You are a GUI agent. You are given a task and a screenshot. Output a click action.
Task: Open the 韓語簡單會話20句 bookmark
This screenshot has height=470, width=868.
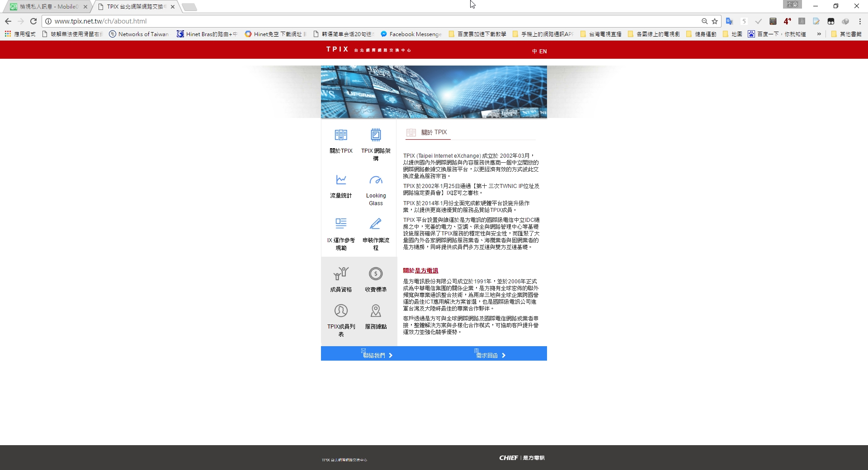[x=344, y=34]
